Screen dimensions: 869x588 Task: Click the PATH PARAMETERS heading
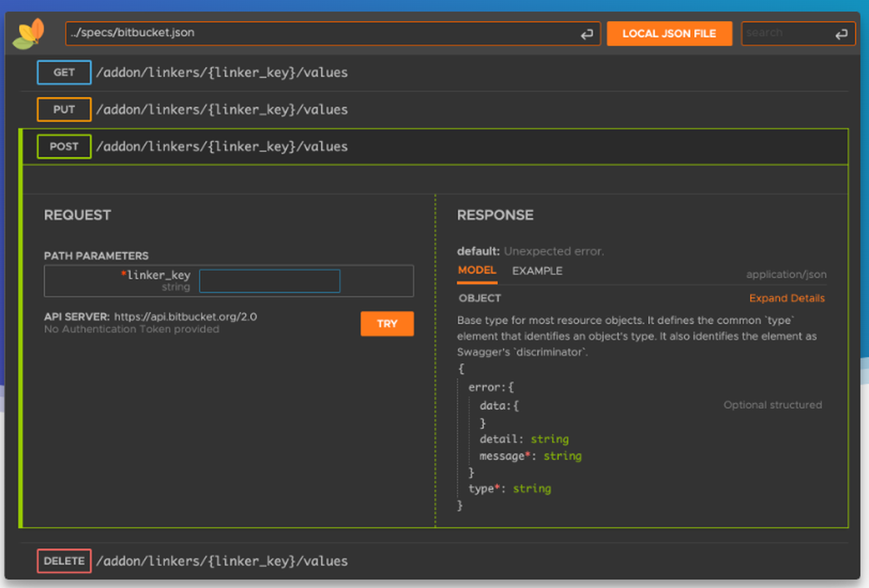pos(96,256)
